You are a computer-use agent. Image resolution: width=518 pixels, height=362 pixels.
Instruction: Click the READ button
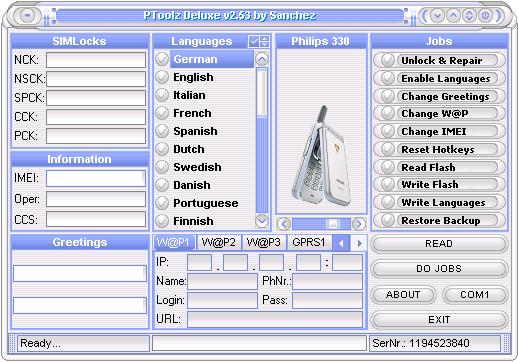(x=439, y=244)
